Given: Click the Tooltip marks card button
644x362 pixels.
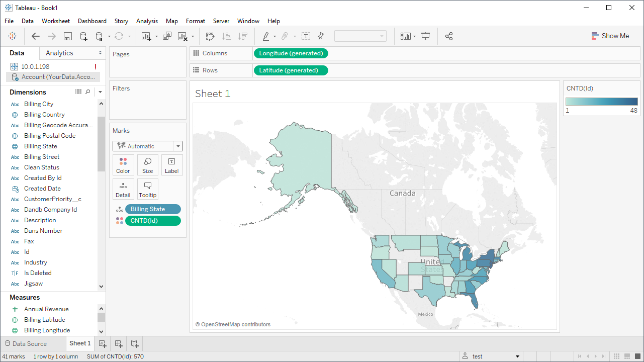Looking at the screenshot, I should [x=148, y=189].
